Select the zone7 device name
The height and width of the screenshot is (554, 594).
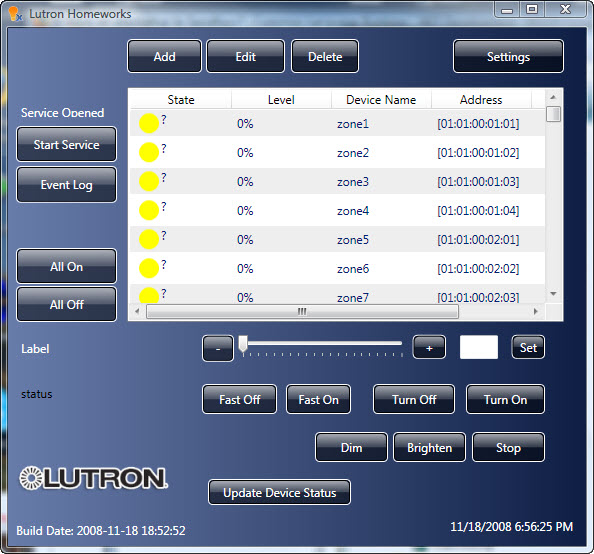tap(353, 298)
